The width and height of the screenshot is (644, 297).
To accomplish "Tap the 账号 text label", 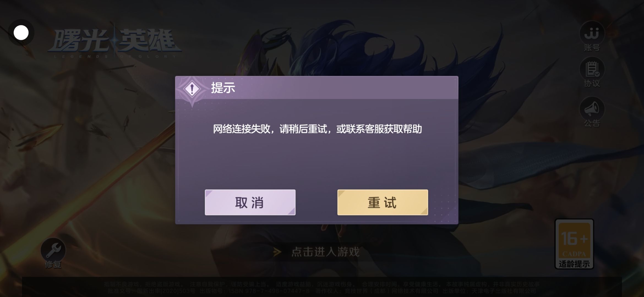I will [x=592, y=48].
